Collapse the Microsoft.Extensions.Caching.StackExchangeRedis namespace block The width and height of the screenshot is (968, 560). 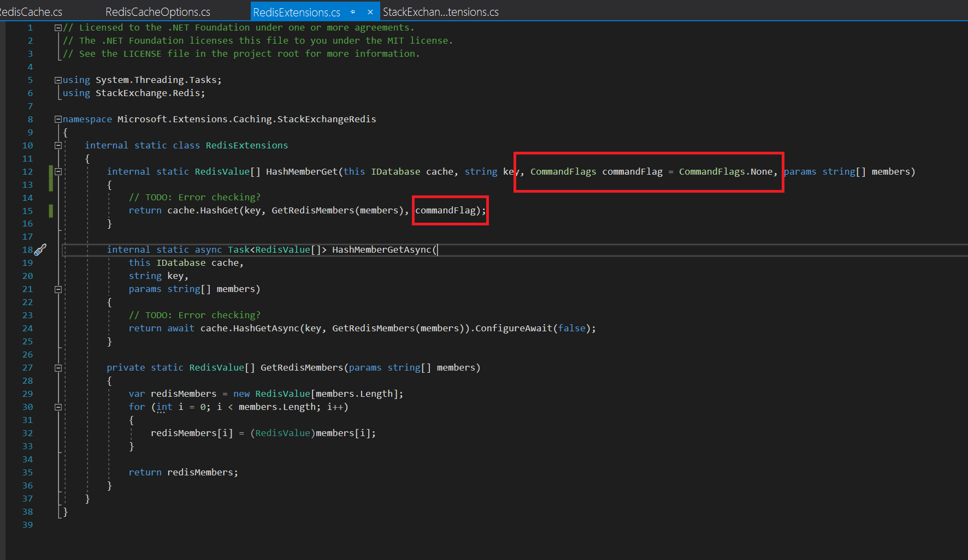[x=58, y=119]
